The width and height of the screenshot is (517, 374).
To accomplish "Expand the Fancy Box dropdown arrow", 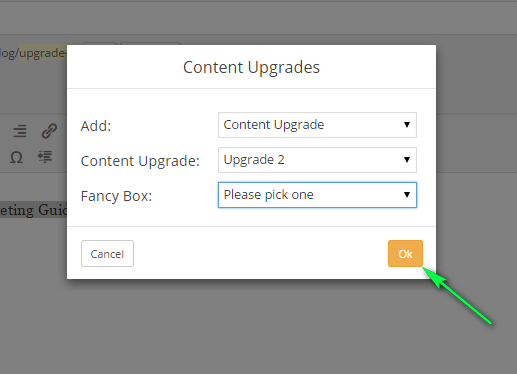I will click(x=407, y=195).
